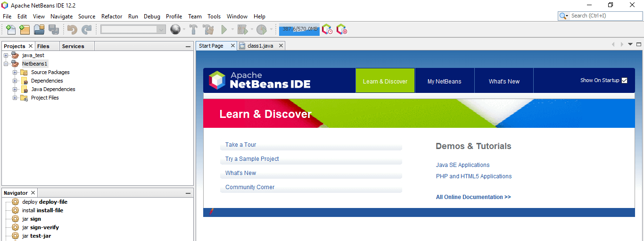Click in the Search (Ctrl+I) field

click(x=606, y=16)
